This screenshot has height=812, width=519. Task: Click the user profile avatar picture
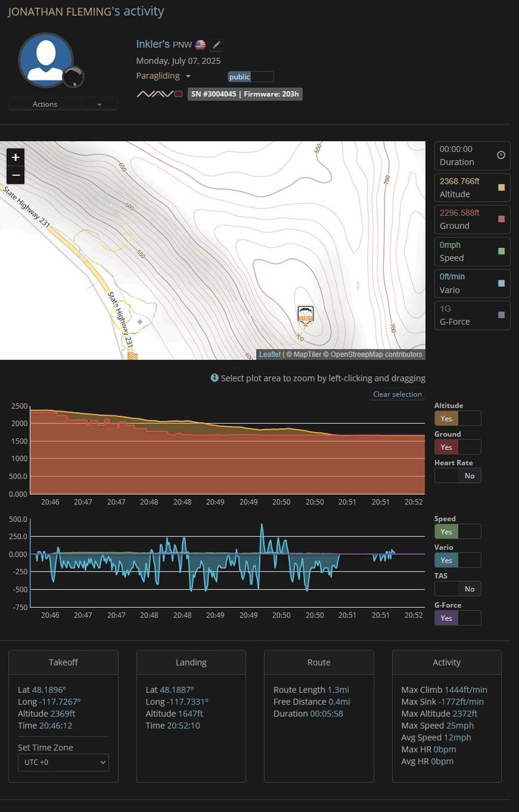[46, 60]
